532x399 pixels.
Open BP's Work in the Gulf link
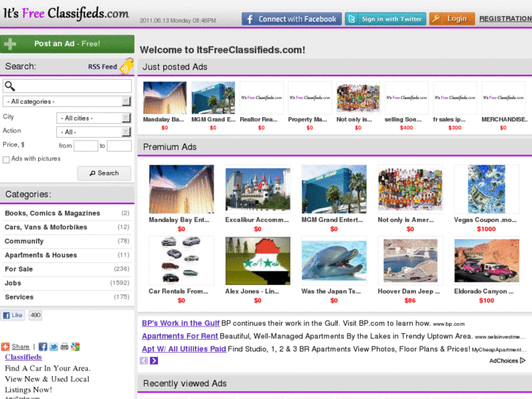(x=181, y=324)
